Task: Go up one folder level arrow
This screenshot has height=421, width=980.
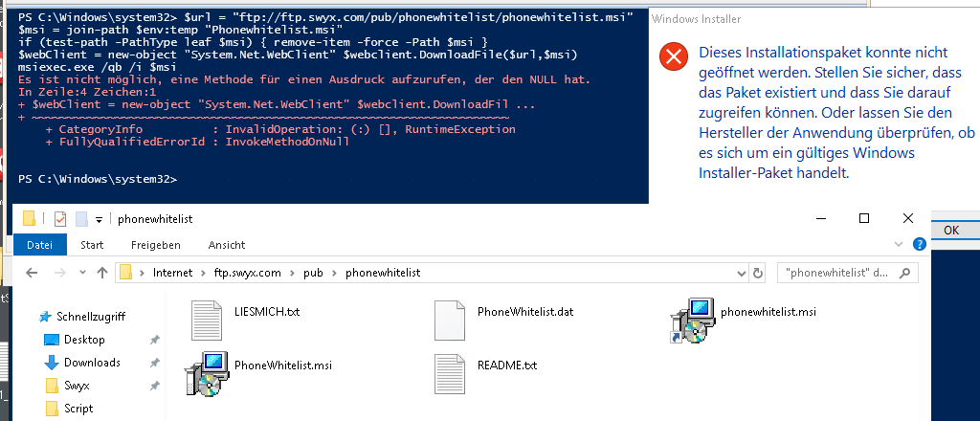Action: point(102,273)
